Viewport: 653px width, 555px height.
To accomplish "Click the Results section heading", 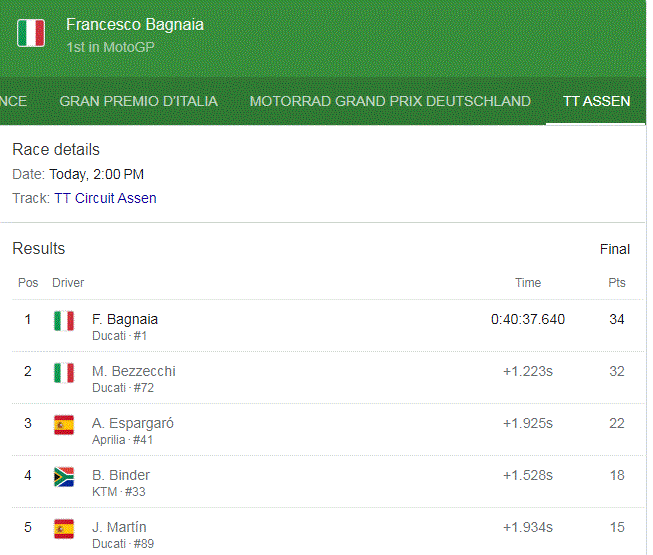I will point(39,249).
